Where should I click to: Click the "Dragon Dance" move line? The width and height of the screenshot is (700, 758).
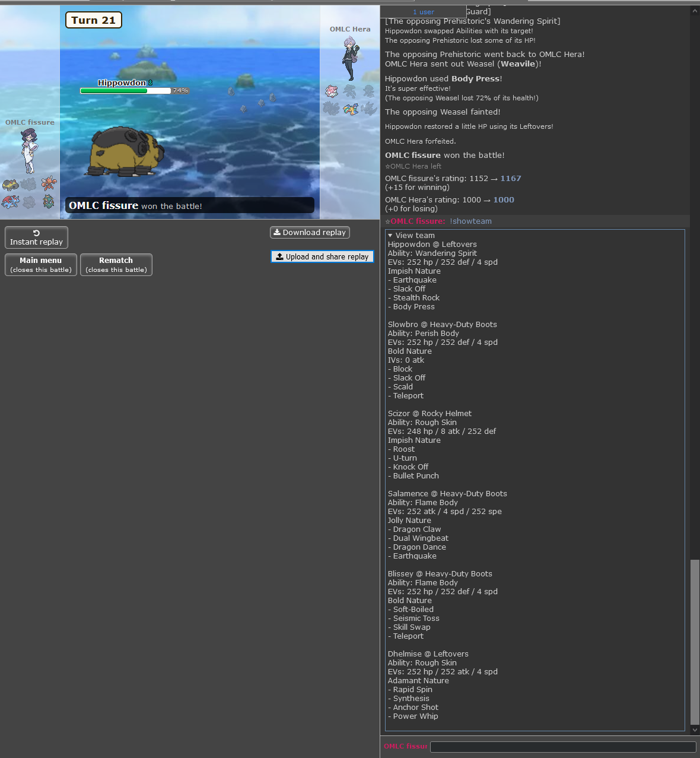tap(417, 547)
